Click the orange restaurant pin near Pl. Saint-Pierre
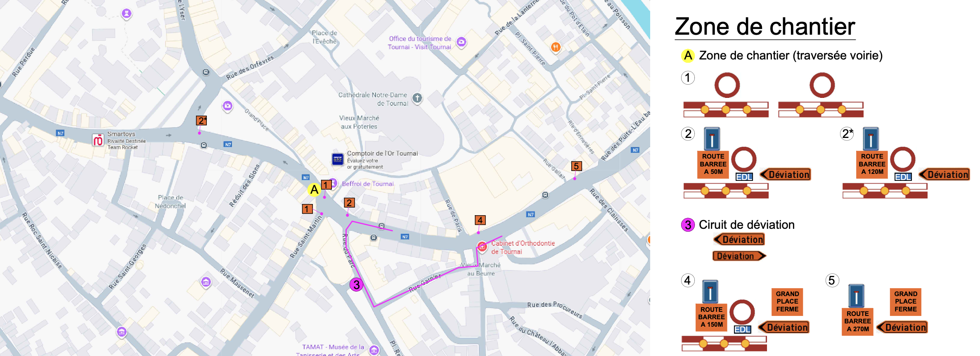 pos(556,47)
